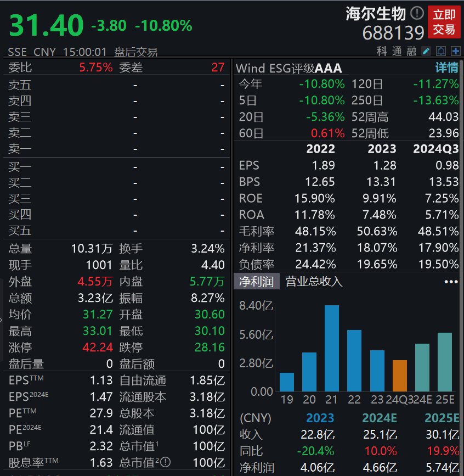This screenshot has height=476, width=464.
Task: Select the 开盘 value 30.60
Action: [210, 314]
